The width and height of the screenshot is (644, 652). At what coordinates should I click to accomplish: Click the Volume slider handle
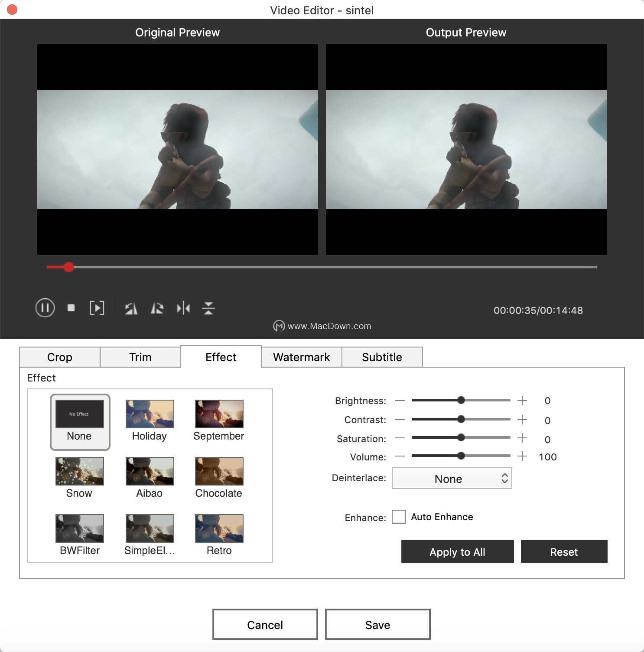tap(461, 456)
